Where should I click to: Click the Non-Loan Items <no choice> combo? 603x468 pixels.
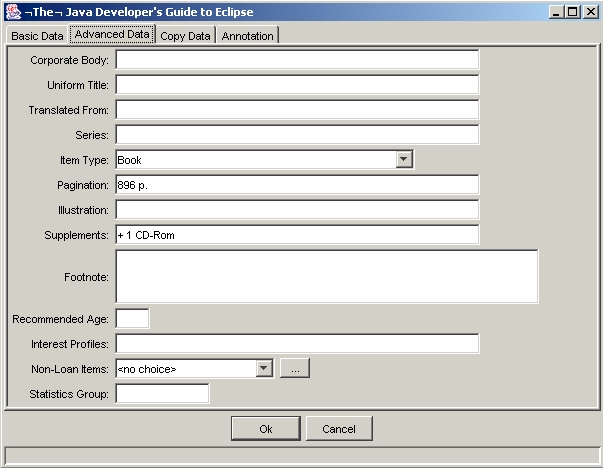click(195, 369)
